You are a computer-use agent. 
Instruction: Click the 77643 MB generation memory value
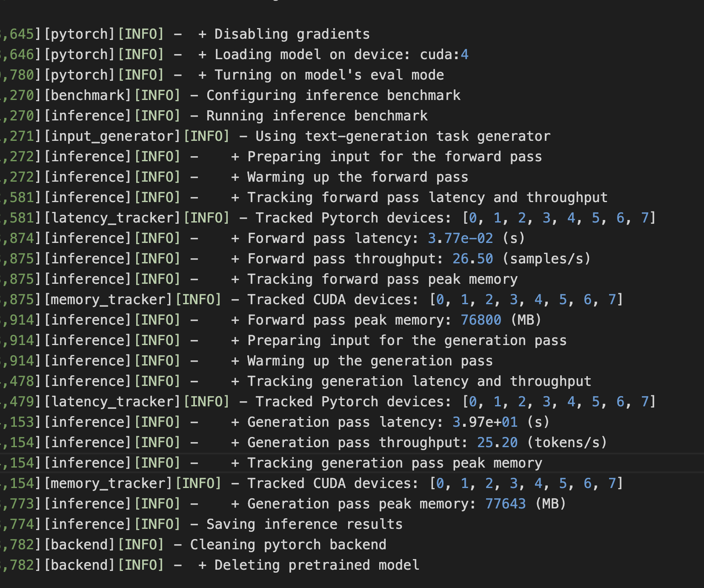point(505,504)
